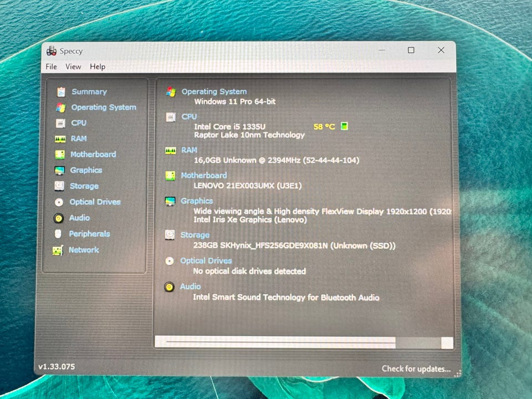532x399 pixels.
Task: Open the View menu
Action: [73, 67]
